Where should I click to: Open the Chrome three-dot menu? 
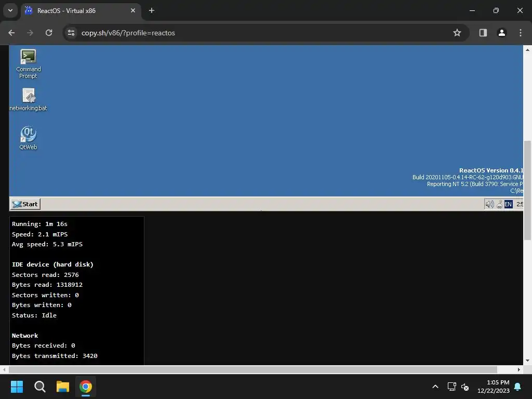(x=521, y=33)
